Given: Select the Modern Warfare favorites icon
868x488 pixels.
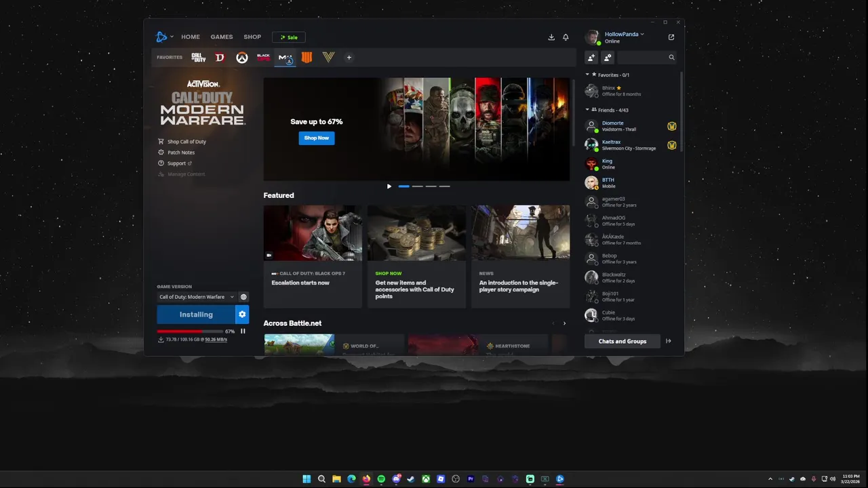Looking at the screenshot, I should point(285,58).
